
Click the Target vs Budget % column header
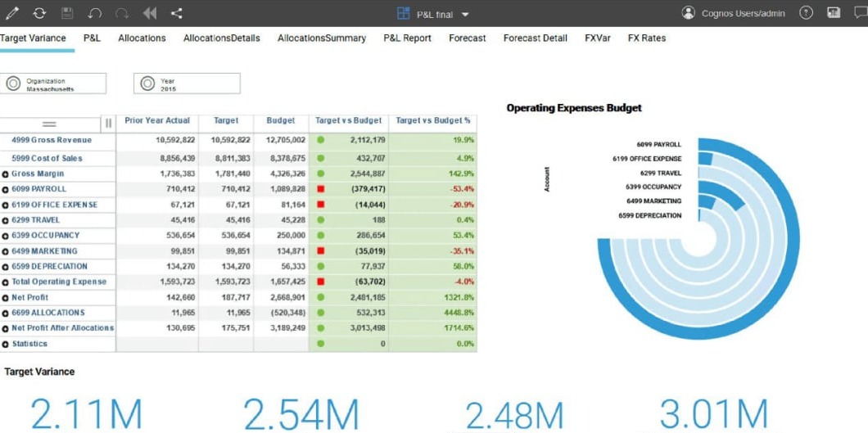(x=432, y=121)
